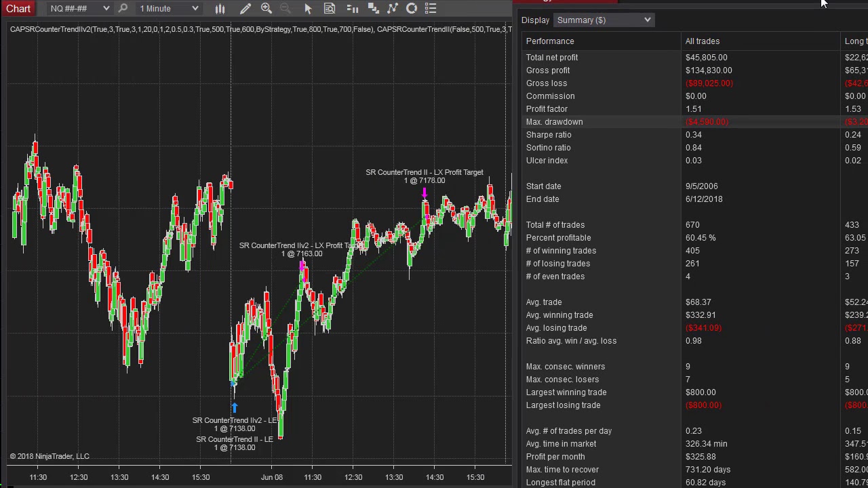The image size is (868, 488).
Task: Click the CAPSRCounterTrendIIv2 strategy parameters text
Action: click(193, 29)
